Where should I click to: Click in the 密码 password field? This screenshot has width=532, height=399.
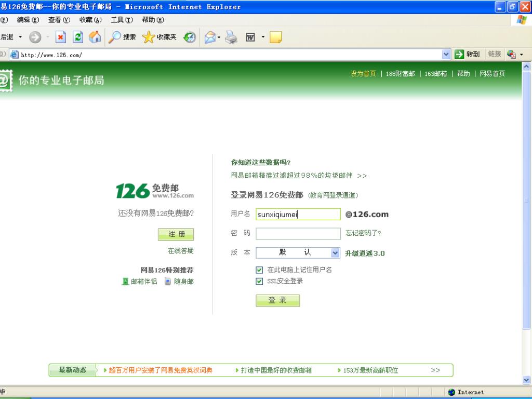[x=298, y=234]
